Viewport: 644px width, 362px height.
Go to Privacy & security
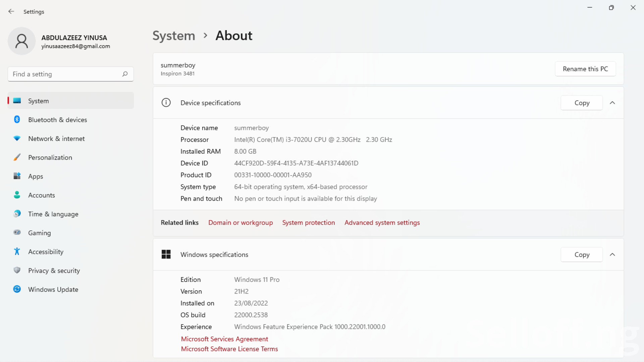(70, 270)
